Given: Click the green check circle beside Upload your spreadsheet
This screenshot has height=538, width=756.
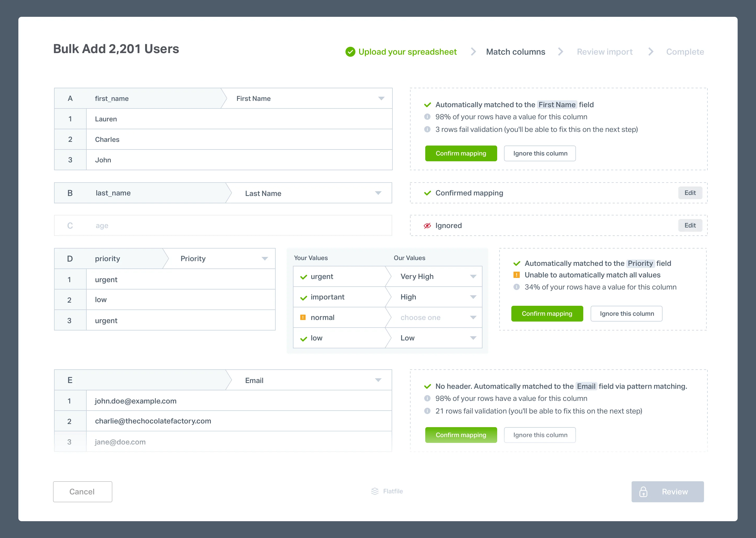Looking at the screenshot, I should (350, 52).
